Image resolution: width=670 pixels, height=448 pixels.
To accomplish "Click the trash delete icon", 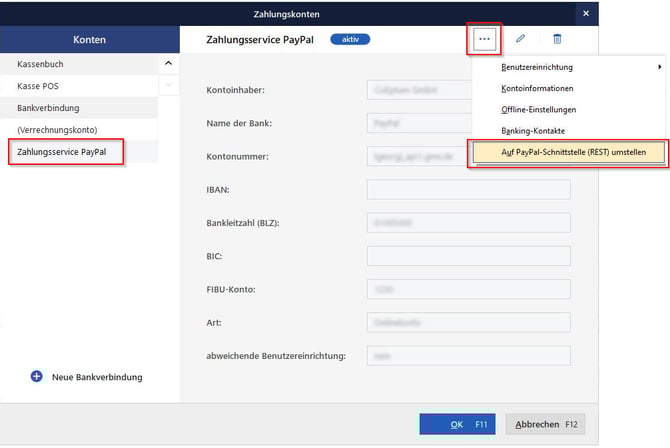I will coord(557,39).
